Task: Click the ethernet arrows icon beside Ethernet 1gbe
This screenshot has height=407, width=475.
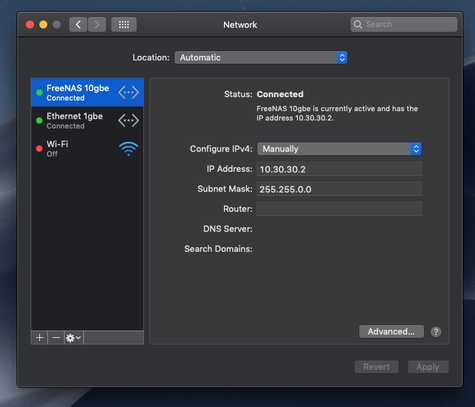Action: pyautogui.click(x=128, y=120)
